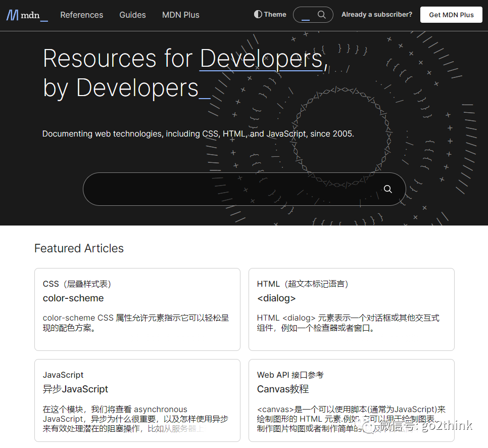Open the JavaScript category link
This screenshot has height=448, width=488.
pos(63,375)
